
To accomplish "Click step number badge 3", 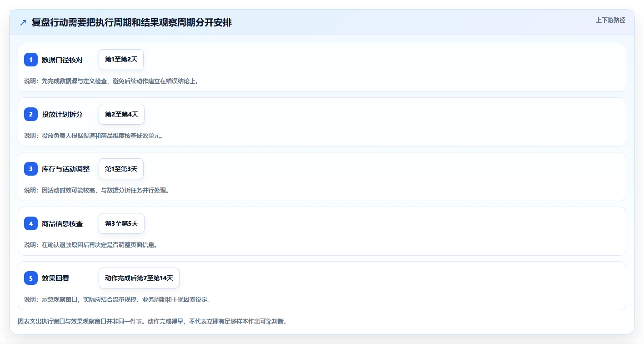I will (31, 169).
